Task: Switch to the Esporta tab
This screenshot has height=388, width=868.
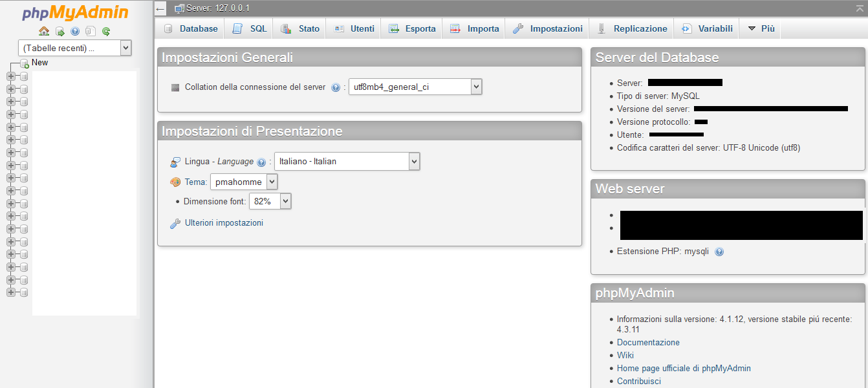Action: (x=412, y=29)
